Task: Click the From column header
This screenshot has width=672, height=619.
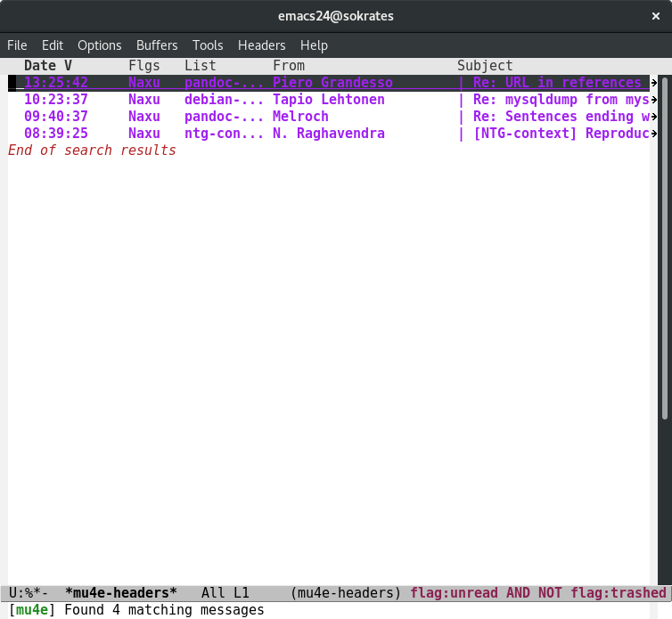Action: point(289,66)
